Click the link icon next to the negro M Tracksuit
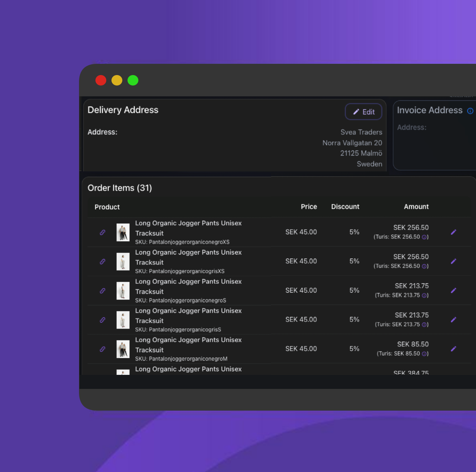The height and width of the screenshot is (472, 476). click(103, 349)
